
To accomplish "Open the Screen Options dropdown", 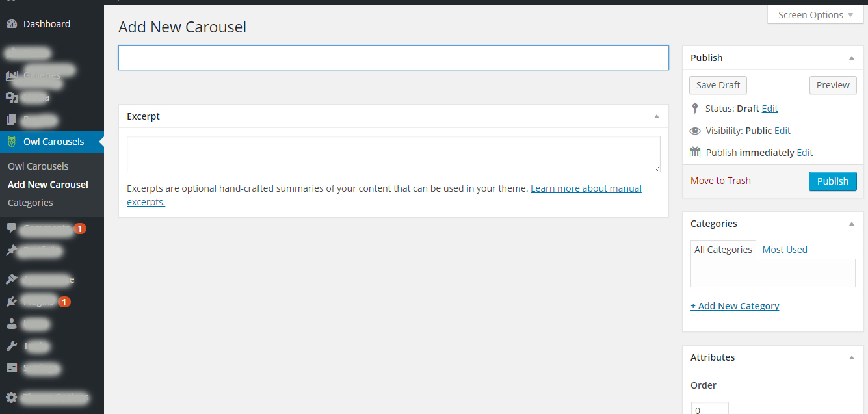I will 815,15.
